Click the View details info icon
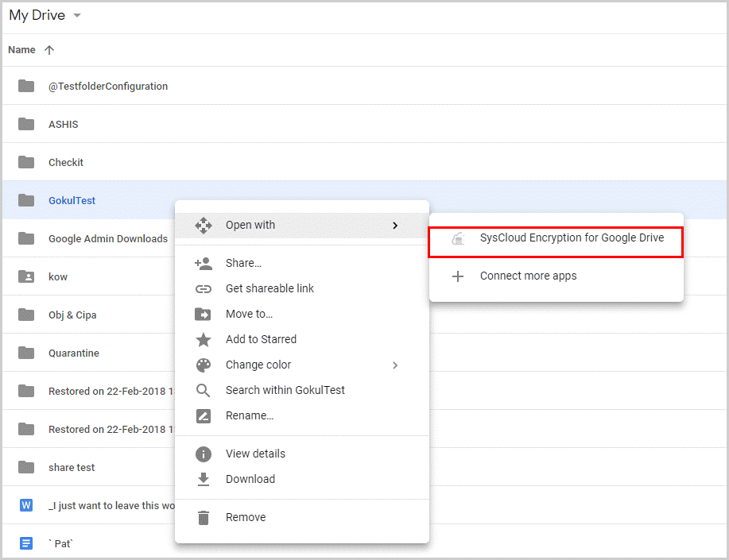This screenshot has height=560, width=729. coord(204,454)
